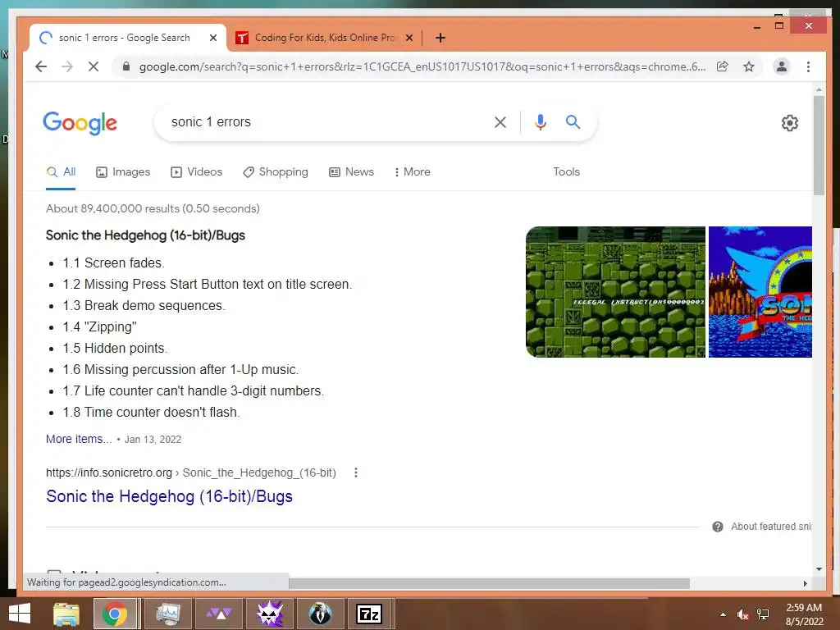Click the About featured snippets help icon
840x630 pixels.
(718, 527)
